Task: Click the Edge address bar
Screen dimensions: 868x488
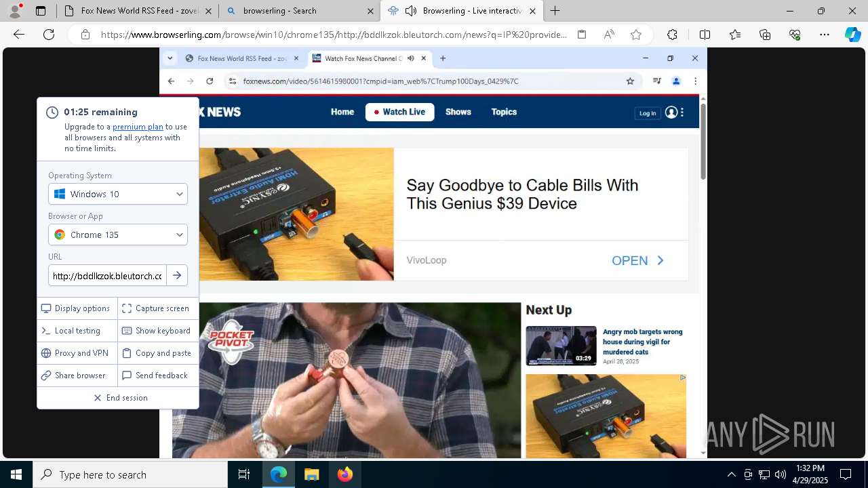Action: coord(334,35)
